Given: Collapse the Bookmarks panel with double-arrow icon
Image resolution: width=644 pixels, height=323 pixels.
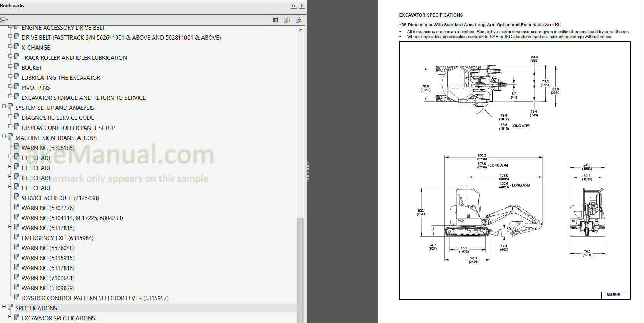Looking at the screenshot, I should point(294,6).
